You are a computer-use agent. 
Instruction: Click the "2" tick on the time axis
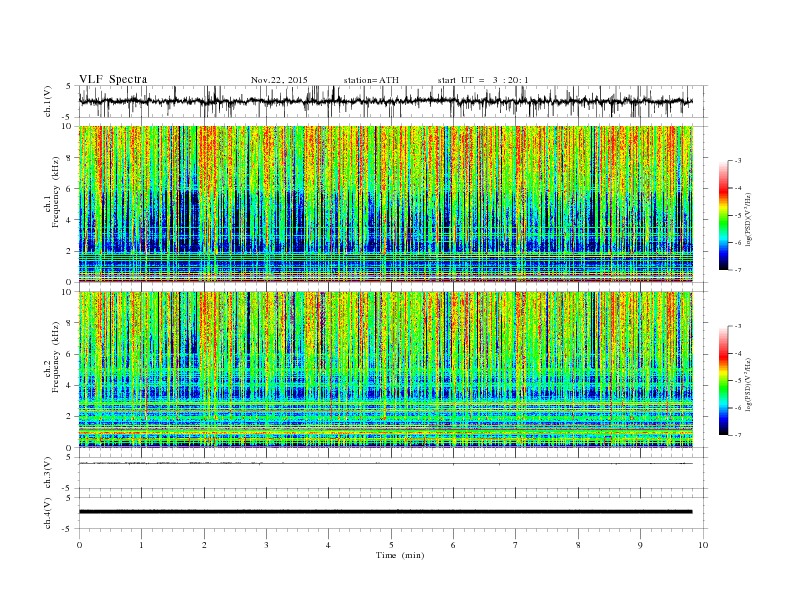204,545
